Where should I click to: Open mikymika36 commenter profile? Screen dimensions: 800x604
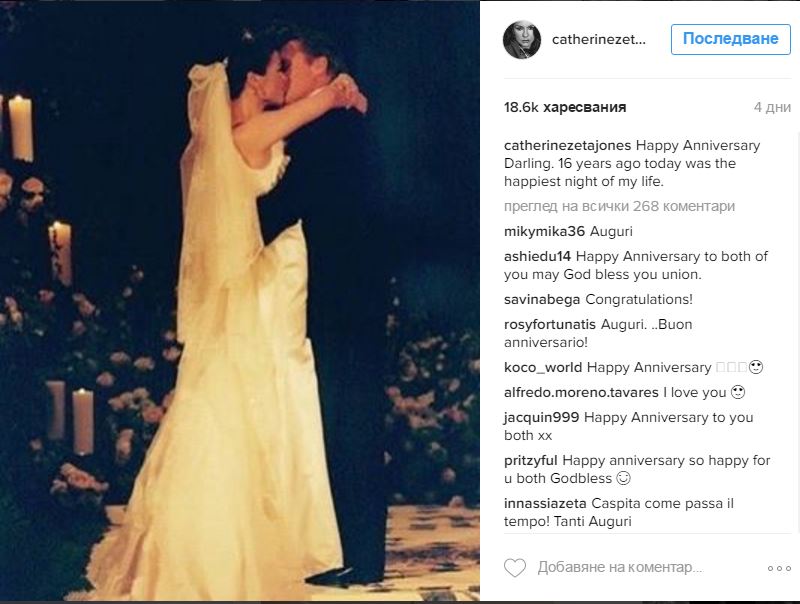point(544,231)
